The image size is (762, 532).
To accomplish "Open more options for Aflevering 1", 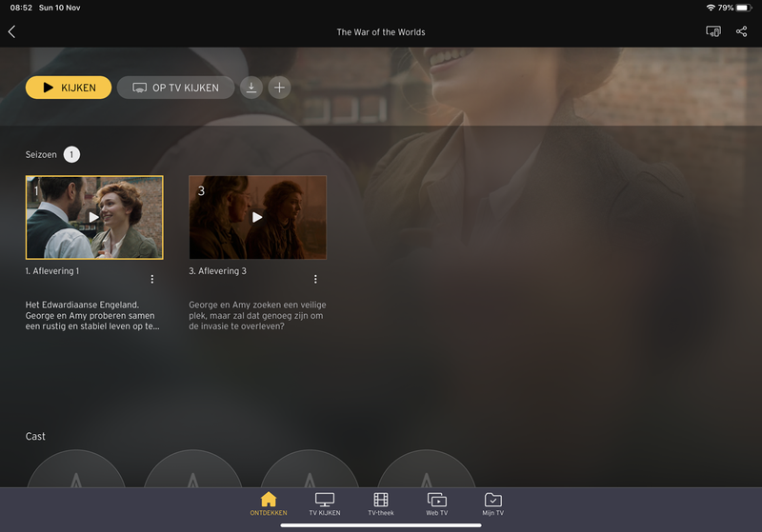I will tap(151, 279).
